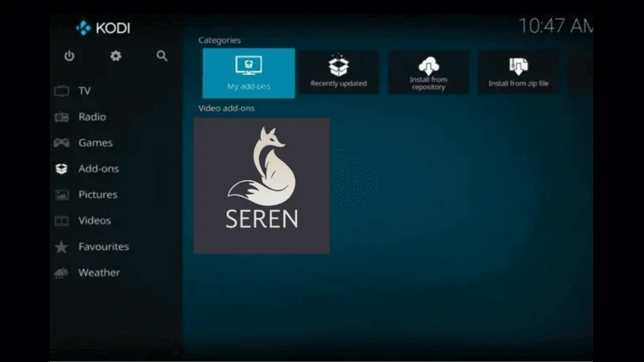Click the TV icon in the sidebar
The height and width of the screenshot is (362, 644).
click(x=62, y=91)
